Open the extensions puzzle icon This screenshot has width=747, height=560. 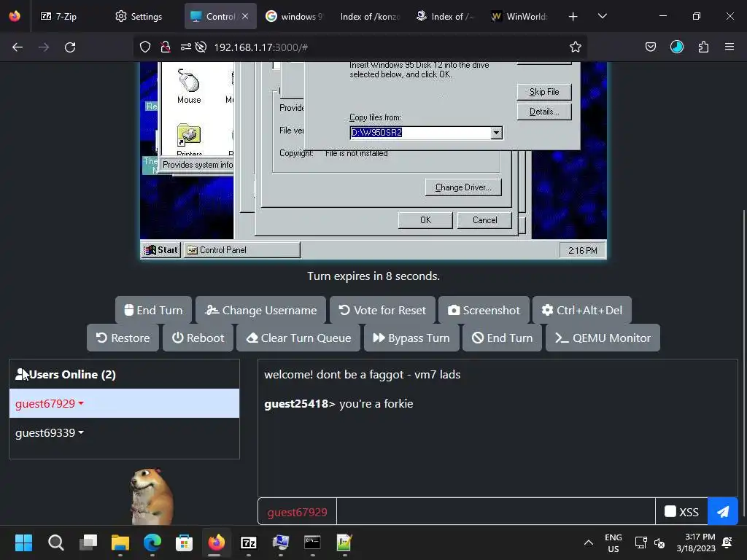coord(703,47)
